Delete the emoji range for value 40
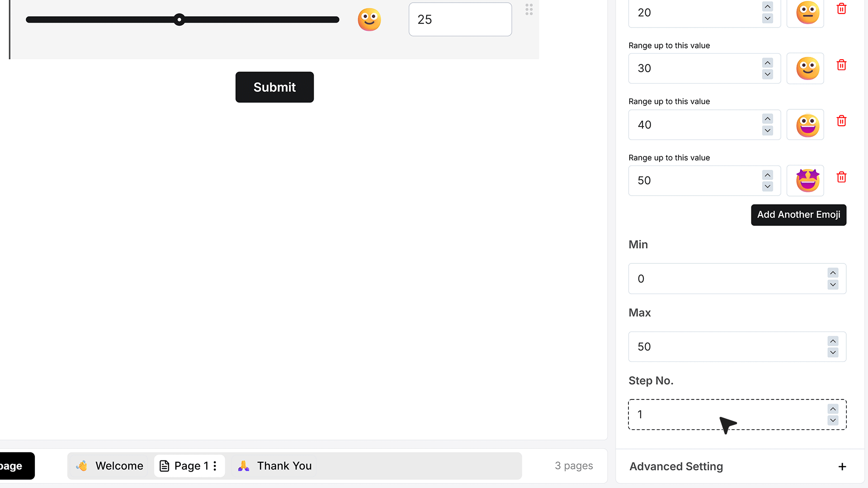This screenshot has height=488, width=868. pos(841,121)
